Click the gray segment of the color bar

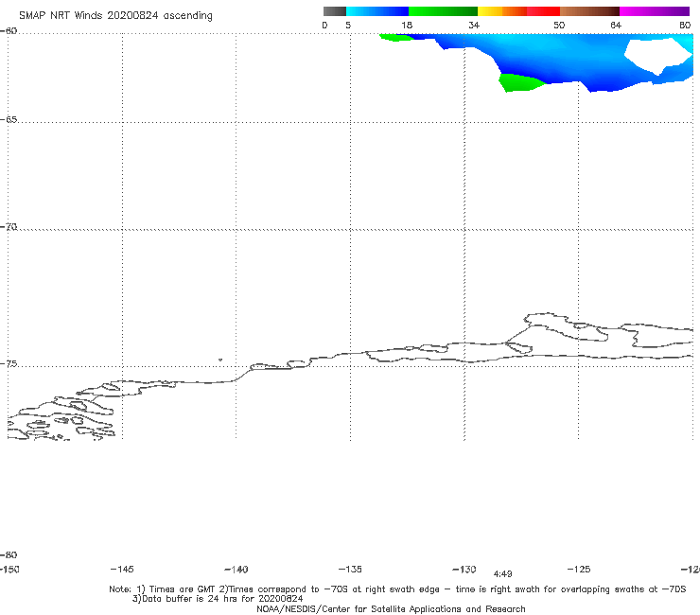click(x=334, y=11)
